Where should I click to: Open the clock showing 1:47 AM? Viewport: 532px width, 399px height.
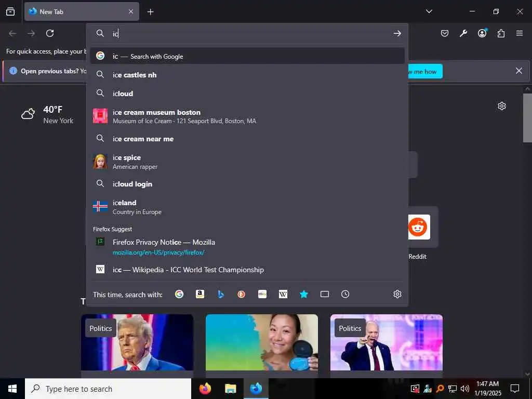(x=487, y=389)
